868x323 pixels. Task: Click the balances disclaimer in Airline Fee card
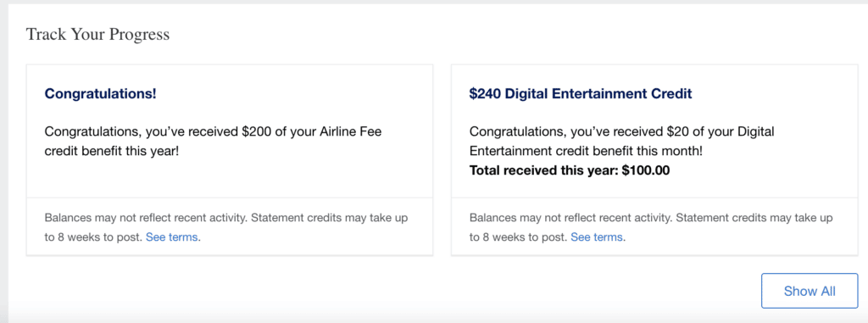[x=225, y=227]
